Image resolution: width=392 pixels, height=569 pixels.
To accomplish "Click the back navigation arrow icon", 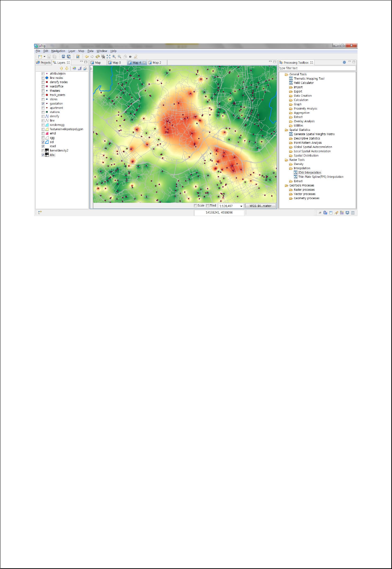I will 87,57.
